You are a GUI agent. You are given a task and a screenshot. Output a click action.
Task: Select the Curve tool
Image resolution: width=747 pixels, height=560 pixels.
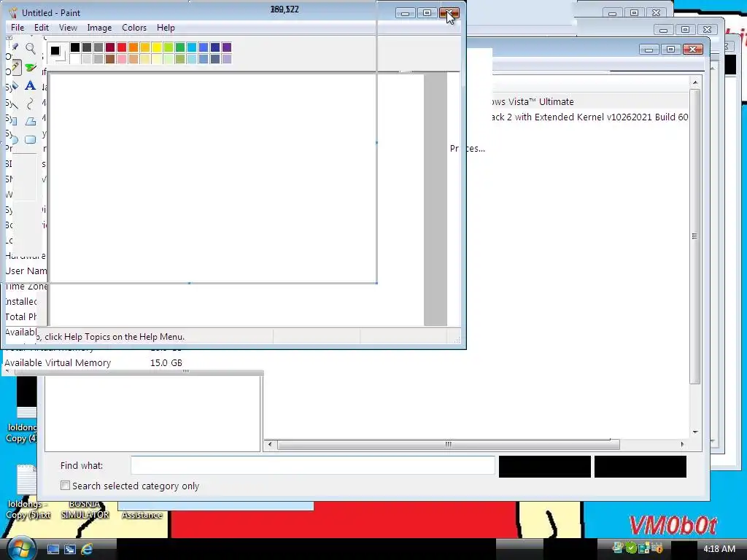pos(31,104)
